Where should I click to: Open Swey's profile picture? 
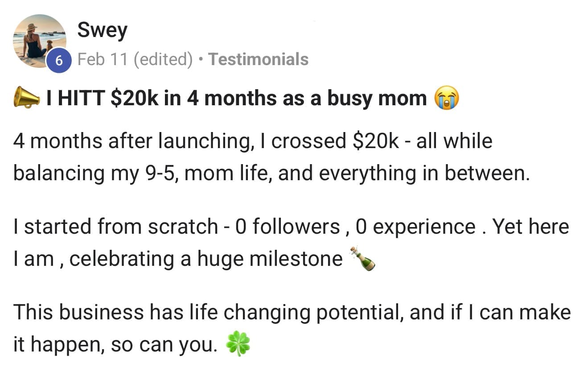(x=39, y=39)
